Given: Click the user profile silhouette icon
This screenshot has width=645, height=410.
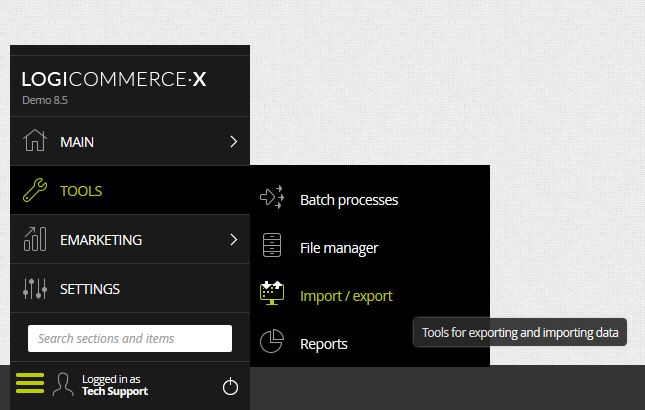Looking at the screenshot, I should pyautogui.click(x=63, y=385).
